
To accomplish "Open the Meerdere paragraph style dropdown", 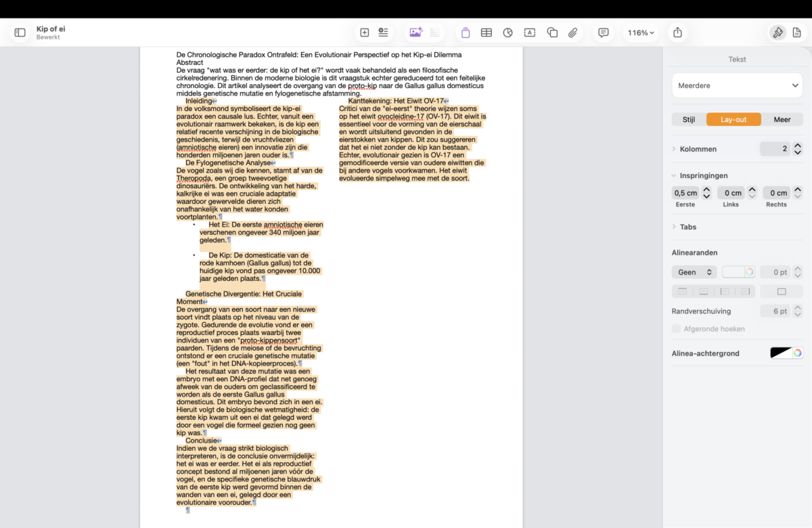I will point(737,86).
